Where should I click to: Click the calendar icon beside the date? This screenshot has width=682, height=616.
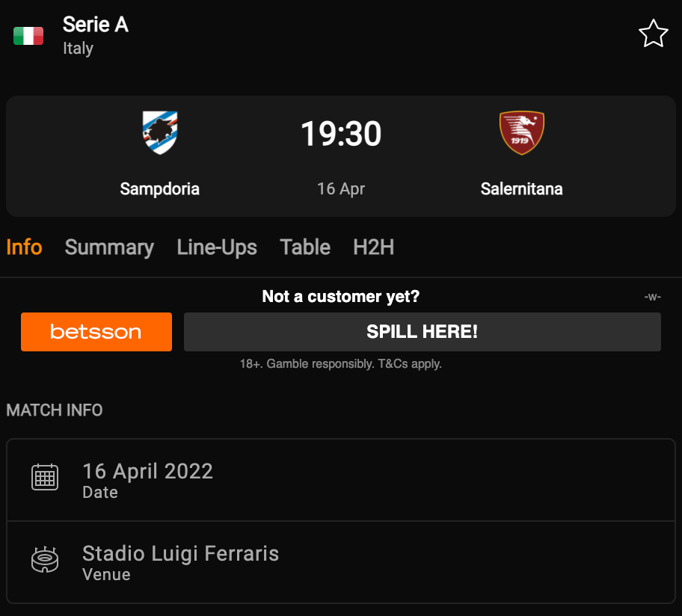[x=45, y=477]
